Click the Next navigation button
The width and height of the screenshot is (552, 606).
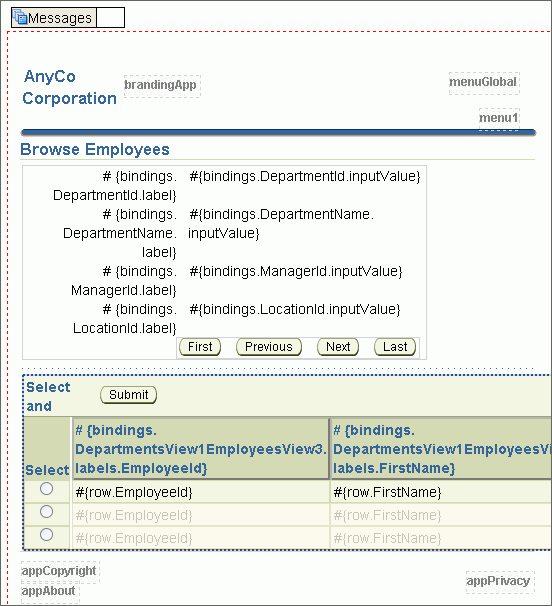coord(338,347)
